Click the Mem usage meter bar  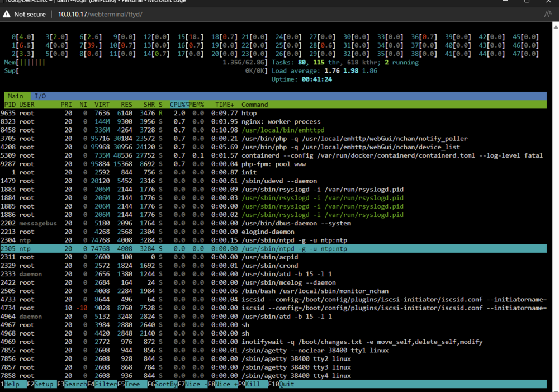[x=135, y=63]
